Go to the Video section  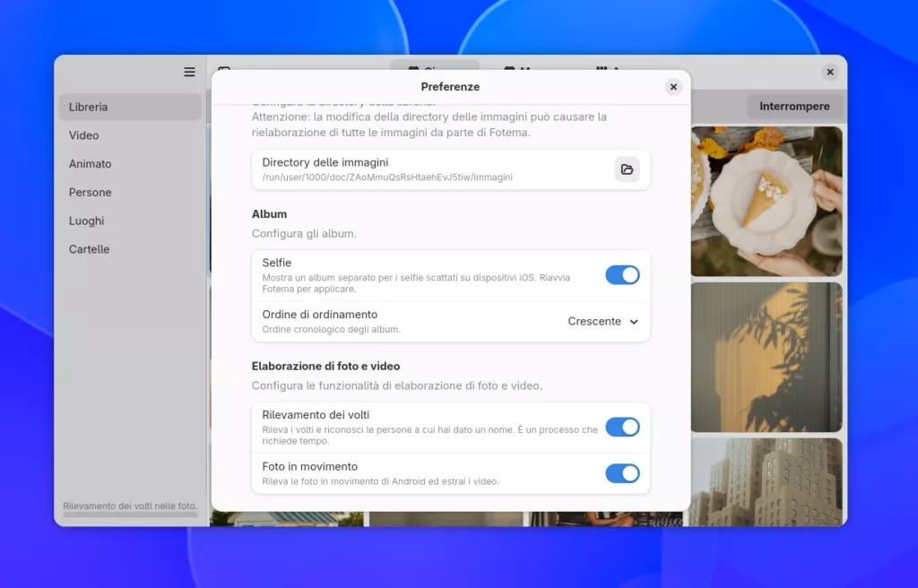130,135
